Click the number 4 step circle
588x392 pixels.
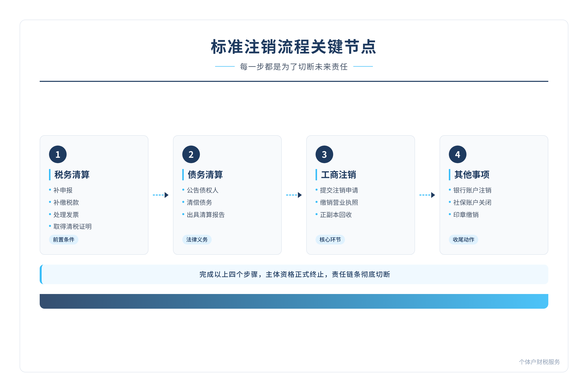(x=457, y=154)
